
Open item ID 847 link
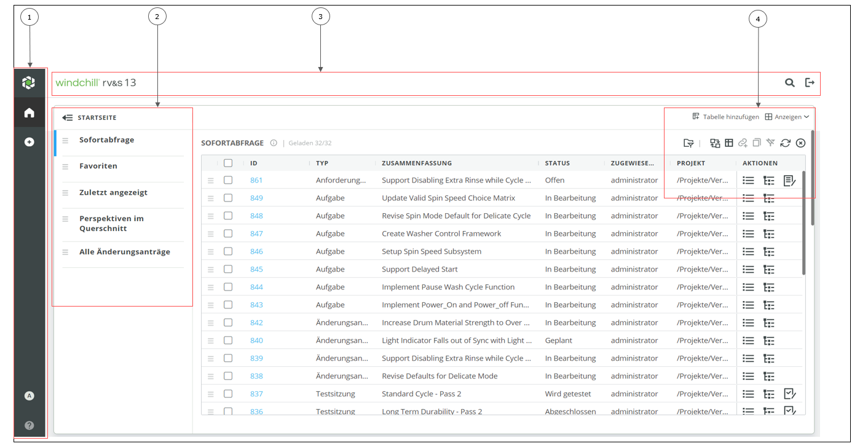click(256, 234)
